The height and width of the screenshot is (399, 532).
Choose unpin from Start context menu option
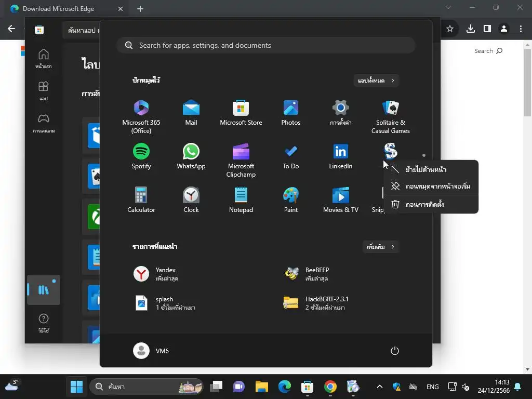pyautogui.click(x=431, y=186)
